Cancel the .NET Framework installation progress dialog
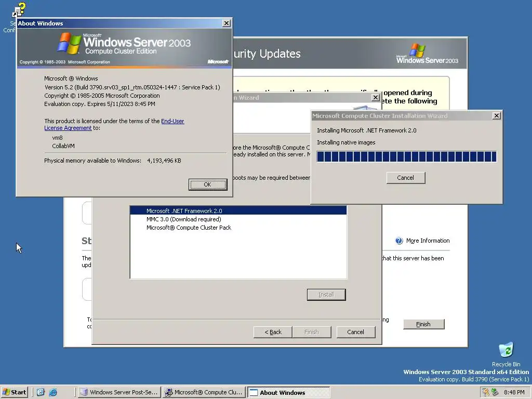 (x=405, y=178)
